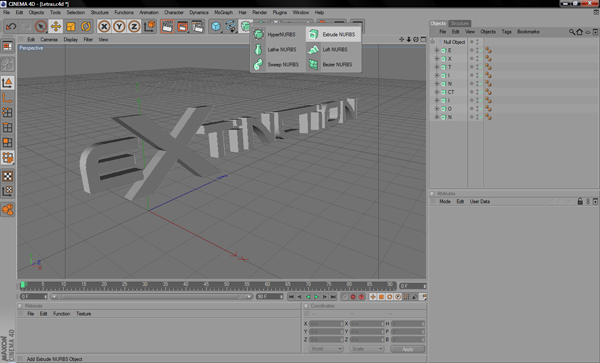The width and height of the screenshot is (600, 363).
Task: Toggle Y axis lock button
Action: click(x=119, y=26)
